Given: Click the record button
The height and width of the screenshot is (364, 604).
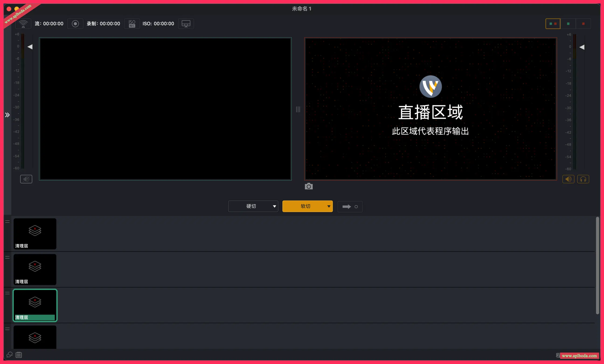Looking at the screenshot, I should coord(75,24).
